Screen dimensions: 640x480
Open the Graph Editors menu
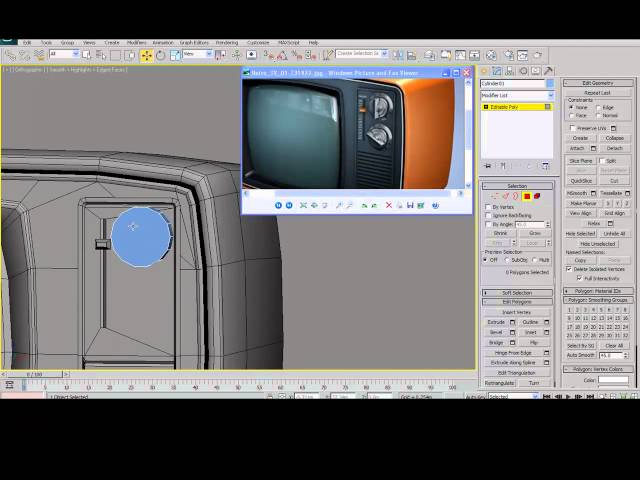(x=194, y=42)
